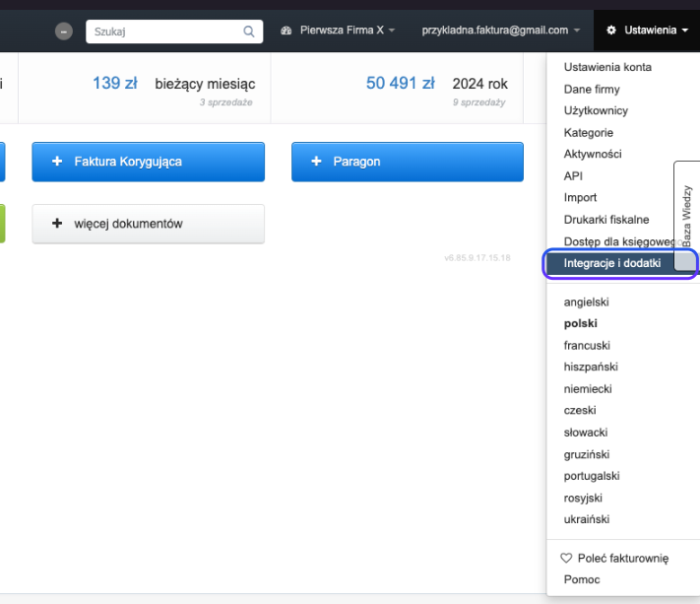Click the plus icon on Paragon button
700x604 pixels.
click(x=316, y=162)
